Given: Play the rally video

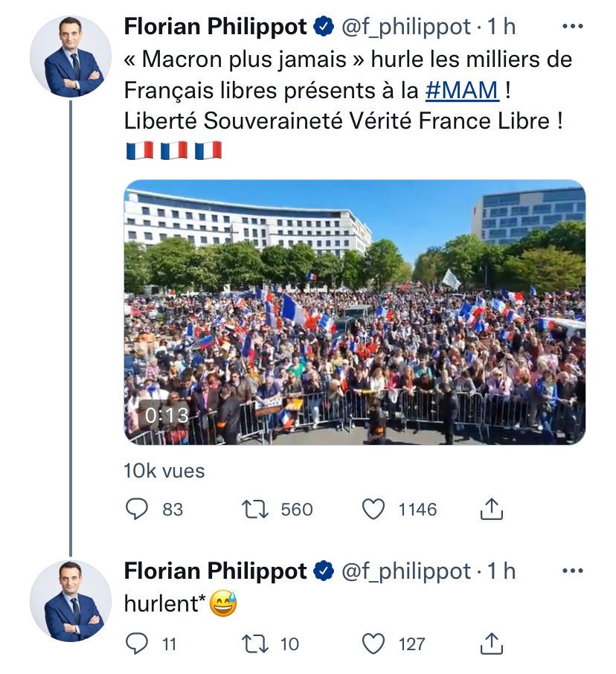Looking at the screenshot, I should tap(354, 312).
